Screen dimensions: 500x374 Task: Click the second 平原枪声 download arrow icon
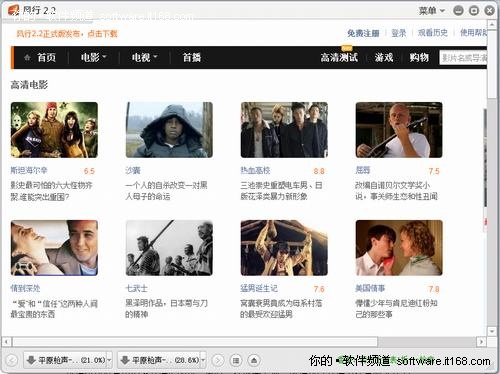tap(125, 360)
